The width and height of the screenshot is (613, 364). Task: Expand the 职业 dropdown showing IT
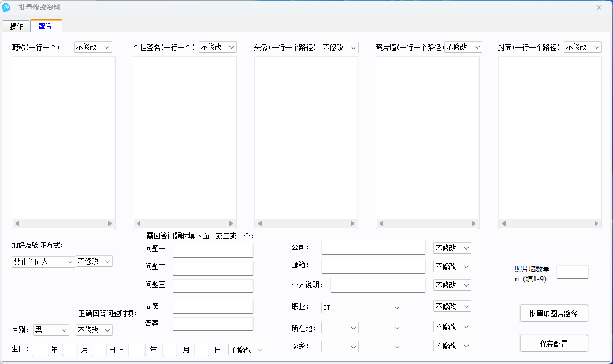pyautogui.click(x=361, y=307)
